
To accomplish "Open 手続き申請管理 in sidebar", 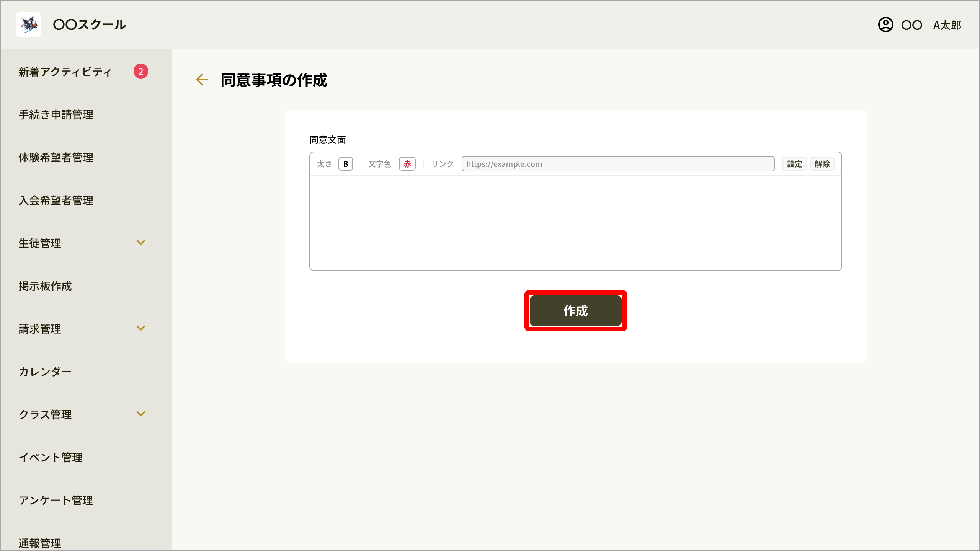I will (x=56, y=115).
